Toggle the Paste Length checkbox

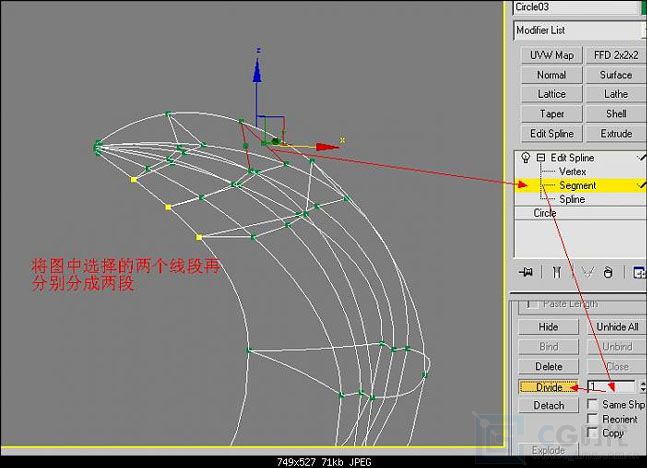click(533, 304)
